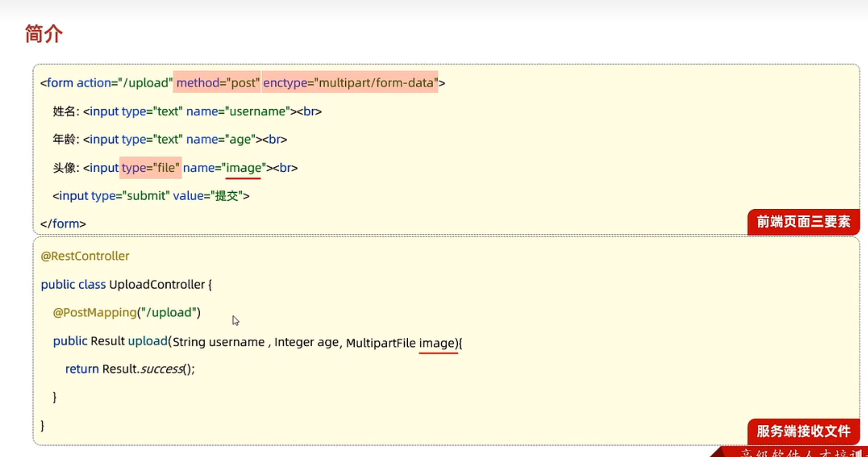Click the @PostMapping annotation text

coord(95,312)
